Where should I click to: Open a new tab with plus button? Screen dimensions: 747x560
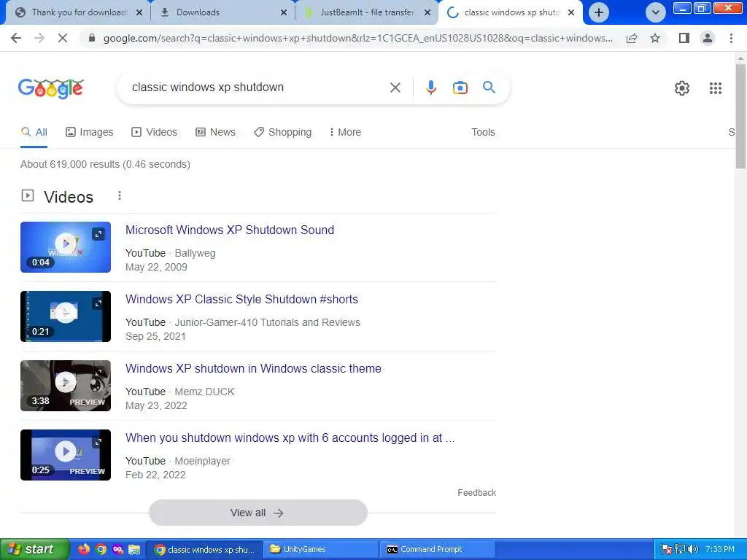point(599,12)
